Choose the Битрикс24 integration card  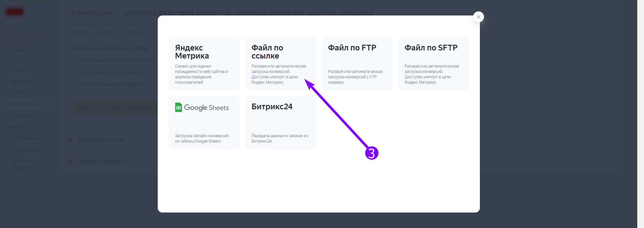[281, 122]
